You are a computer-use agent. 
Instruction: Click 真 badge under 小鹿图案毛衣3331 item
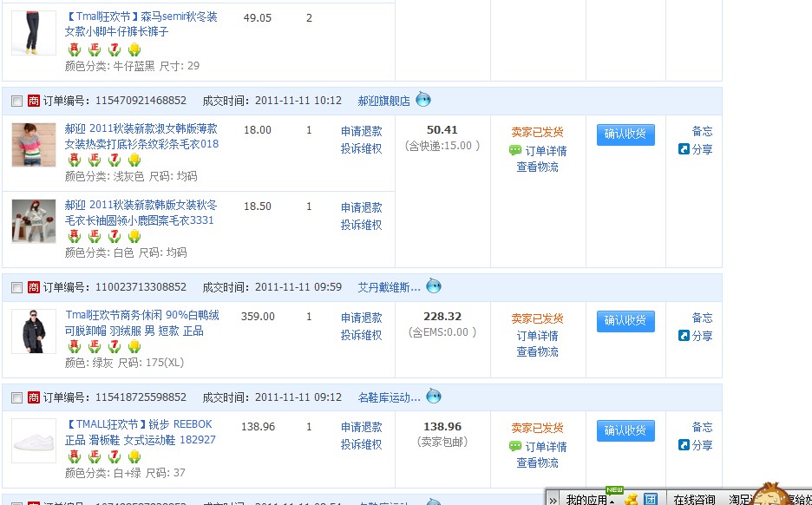coord(75,236)
